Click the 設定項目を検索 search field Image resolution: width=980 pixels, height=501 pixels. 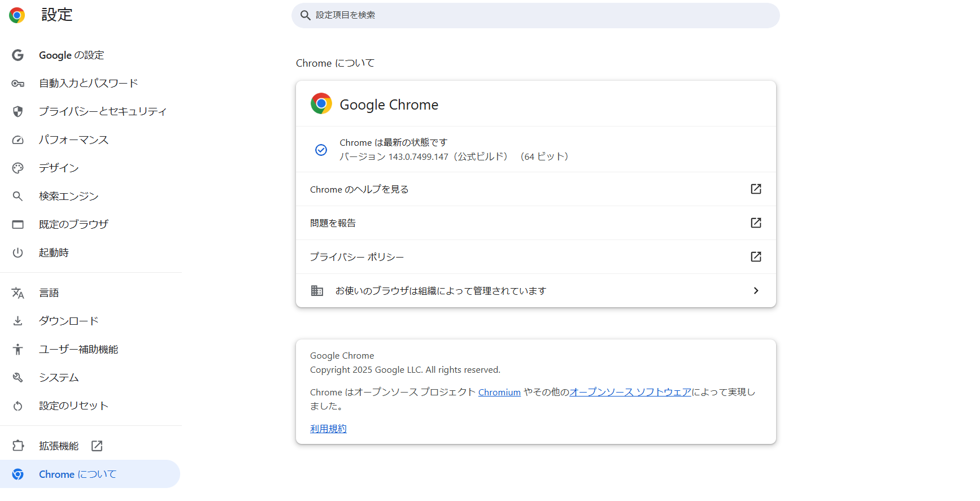pyautogui.click(x=535, y=15)
